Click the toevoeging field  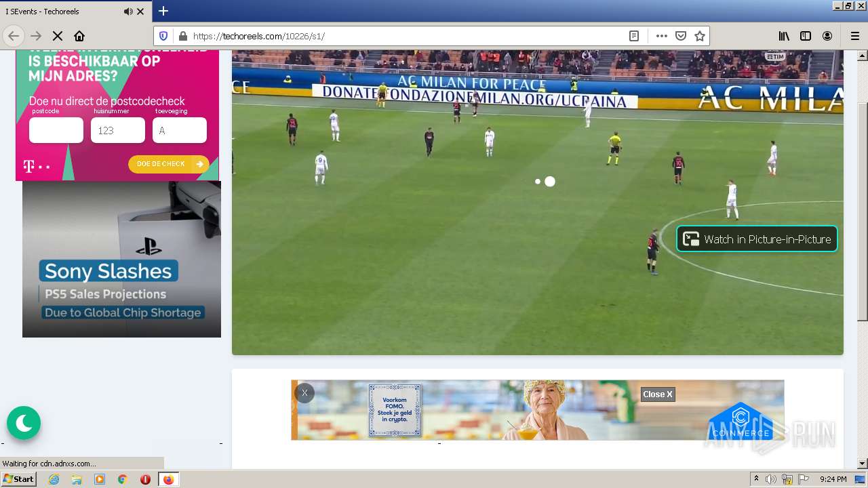coord(180,130)
